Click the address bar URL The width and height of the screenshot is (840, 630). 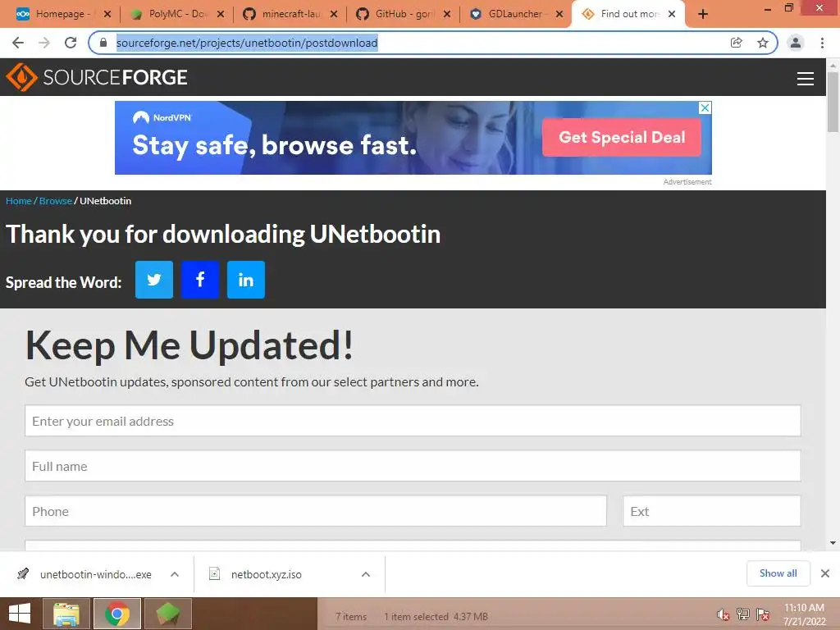(x=247, y=43)
